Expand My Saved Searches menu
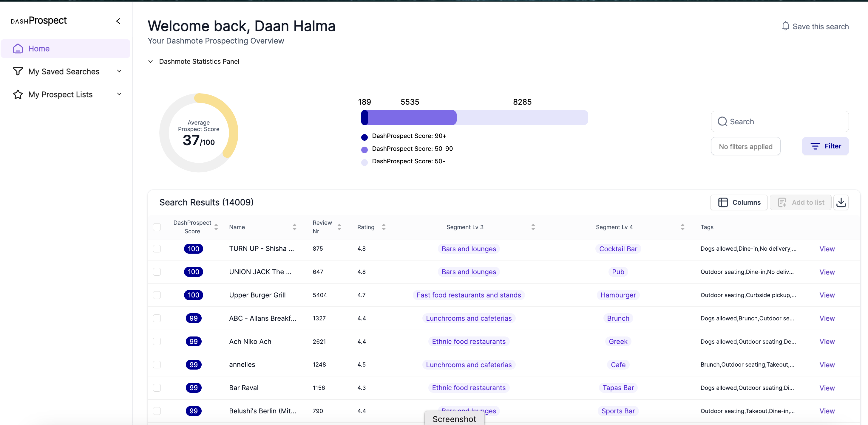The height and width of the screenshot is (425, 868). coord(119,71)
